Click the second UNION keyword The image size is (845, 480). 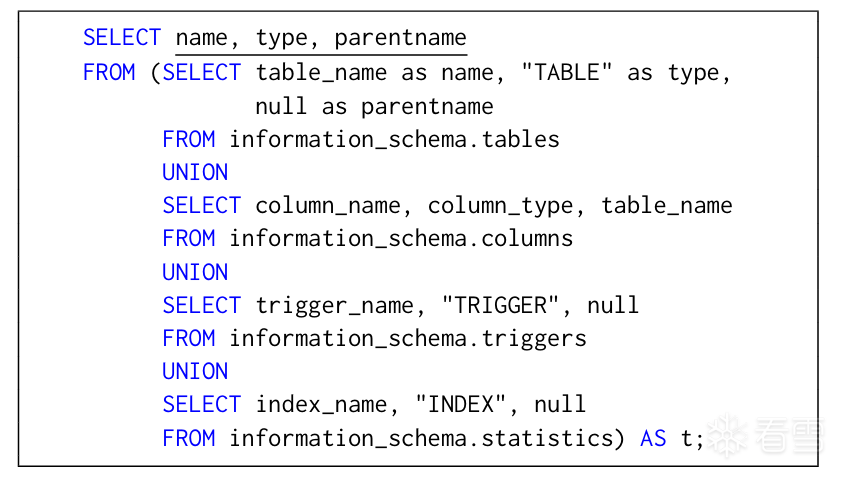(x=195, y=272)
